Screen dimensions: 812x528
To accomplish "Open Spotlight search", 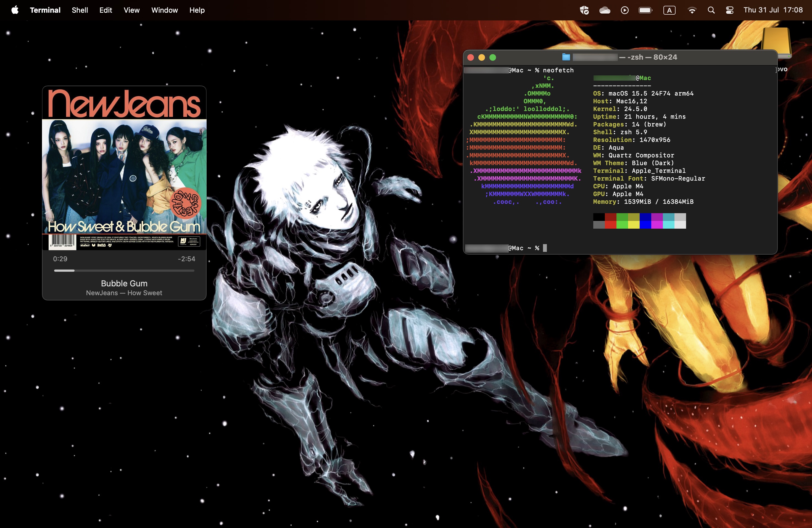I will pos(711,10).
